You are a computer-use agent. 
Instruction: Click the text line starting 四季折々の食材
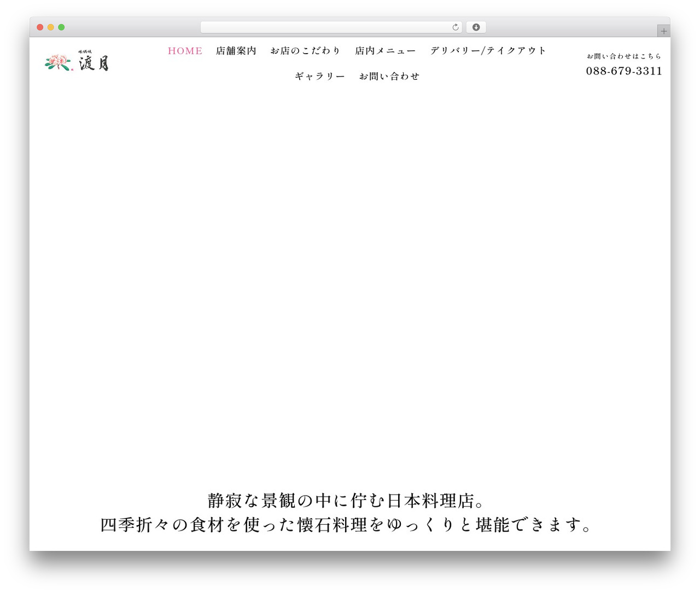(x=347, y=525)
